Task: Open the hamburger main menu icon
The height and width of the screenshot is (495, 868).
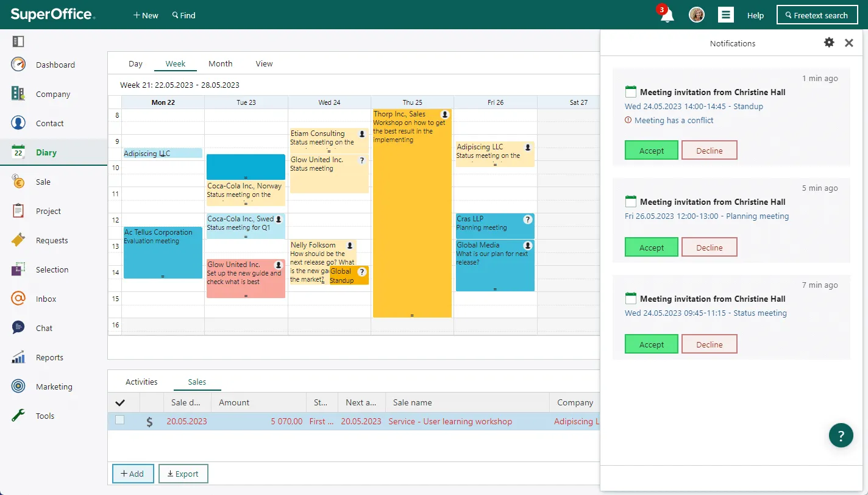Action: click(x=725, y=15)
